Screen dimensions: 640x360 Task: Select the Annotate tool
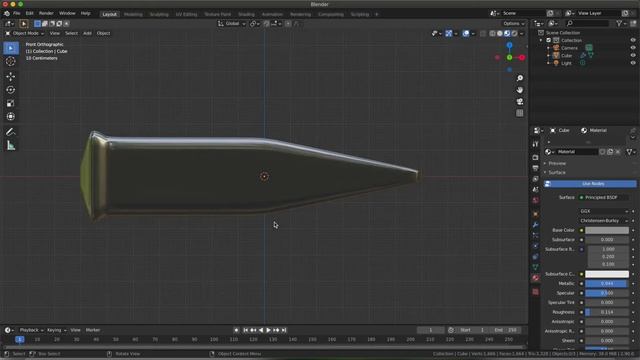point(11,132)
